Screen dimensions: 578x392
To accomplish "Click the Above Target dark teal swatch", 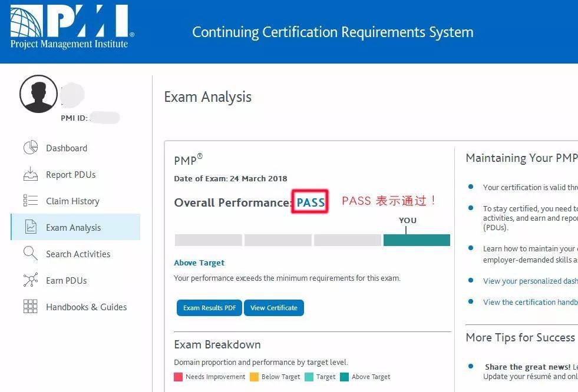I will click(344, 377).
